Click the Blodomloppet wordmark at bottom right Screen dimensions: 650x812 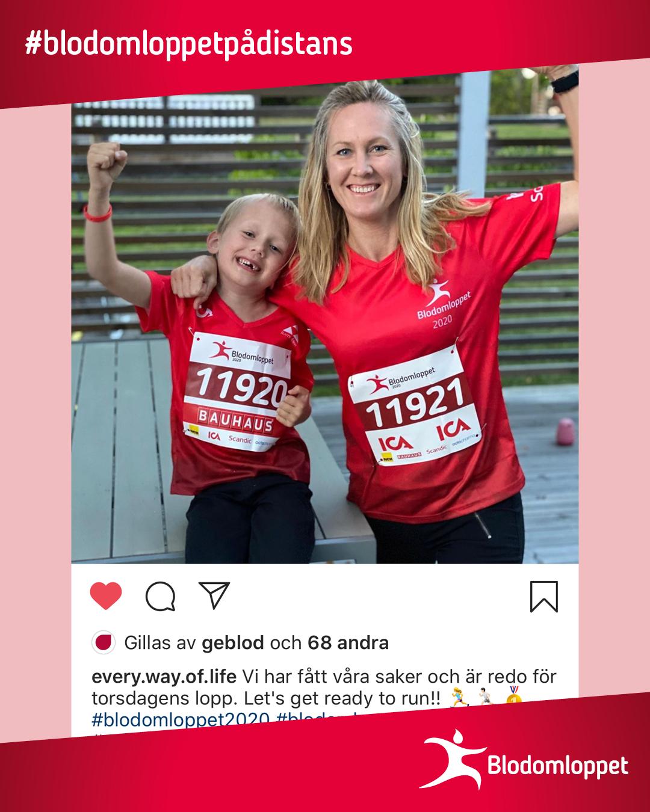click(x=557, y=766)
